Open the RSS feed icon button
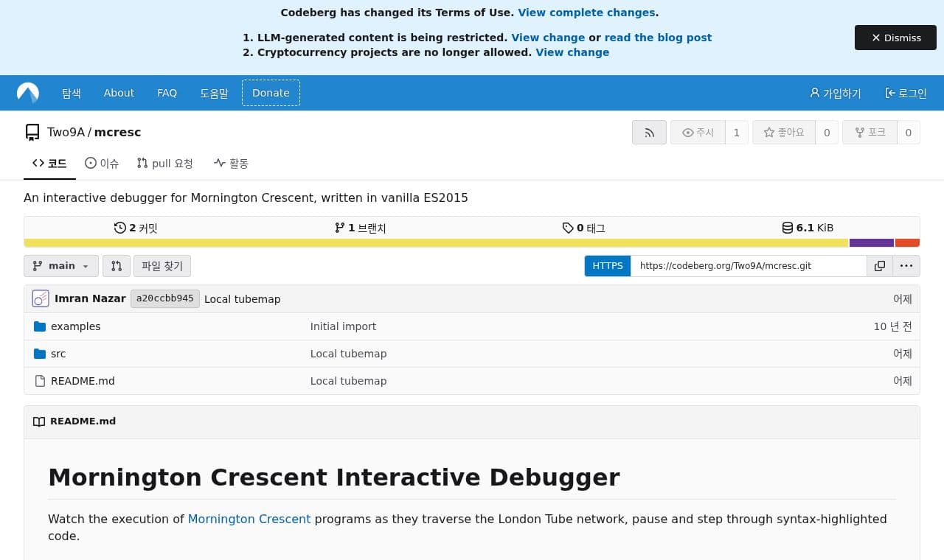This screenshot has width=944, height=560. [x=649, y=133]
